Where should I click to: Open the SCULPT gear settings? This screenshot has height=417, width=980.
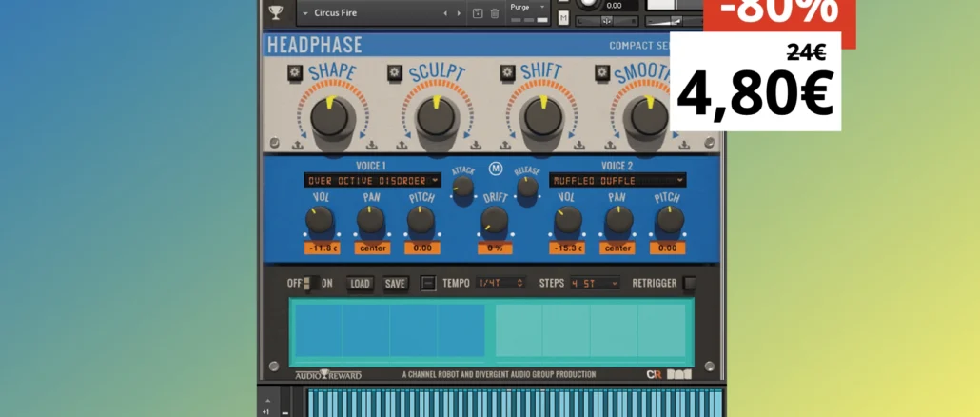(x=394, y=73)
